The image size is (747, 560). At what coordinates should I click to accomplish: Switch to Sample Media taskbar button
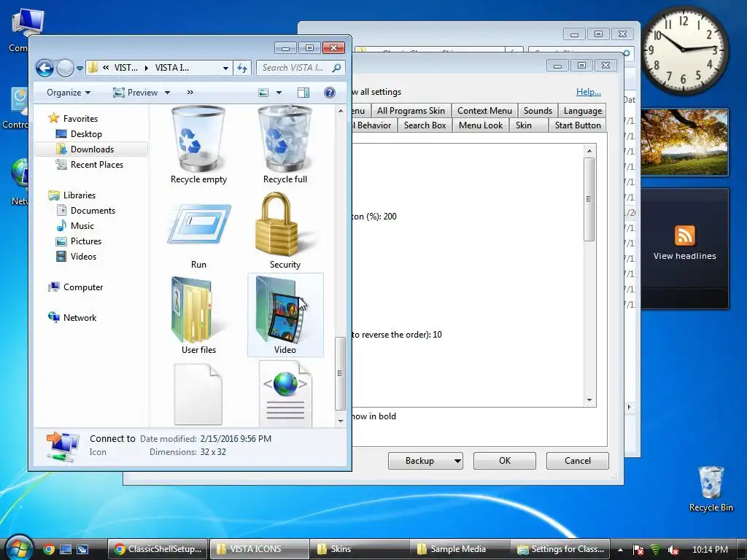tap(458, 549)
